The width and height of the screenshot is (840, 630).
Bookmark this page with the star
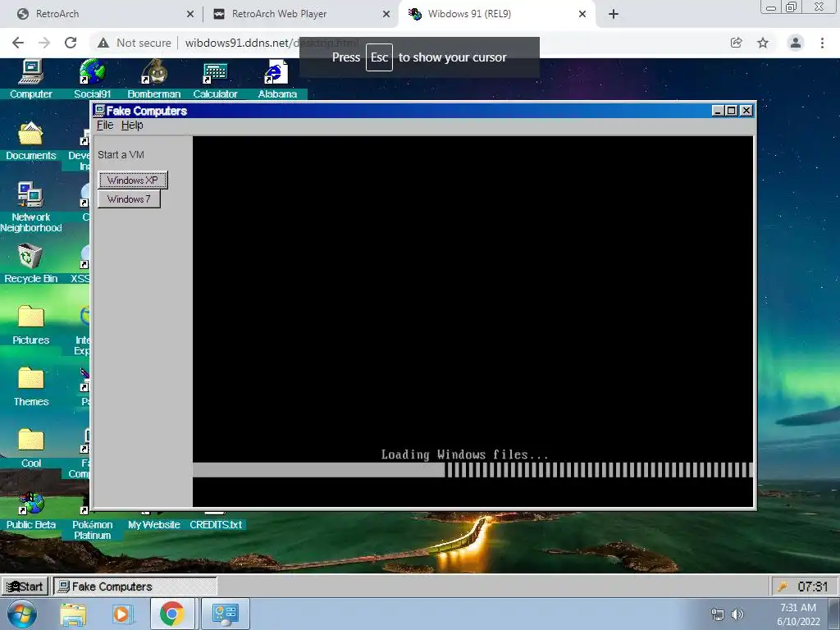click(763, 43)
